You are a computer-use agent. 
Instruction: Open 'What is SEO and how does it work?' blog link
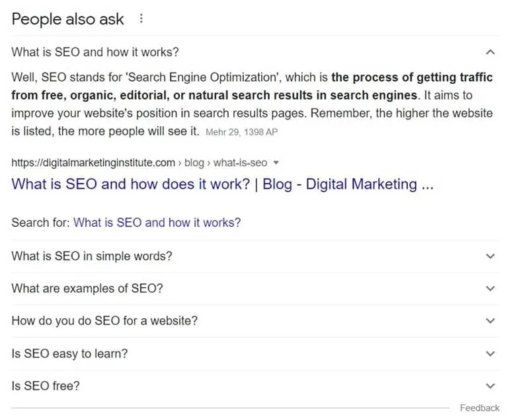(222, 184)
